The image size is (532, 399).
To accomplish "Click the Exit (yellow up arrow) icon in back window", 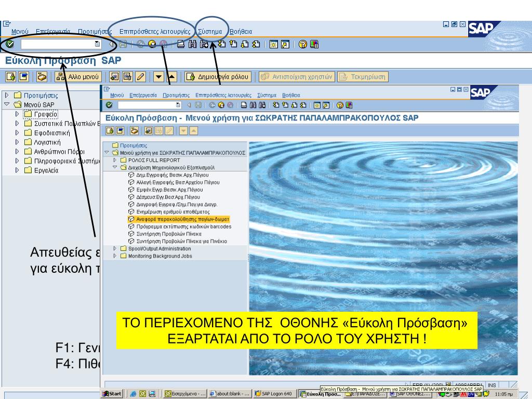I will pyautogui.click(x=152, y=44).
